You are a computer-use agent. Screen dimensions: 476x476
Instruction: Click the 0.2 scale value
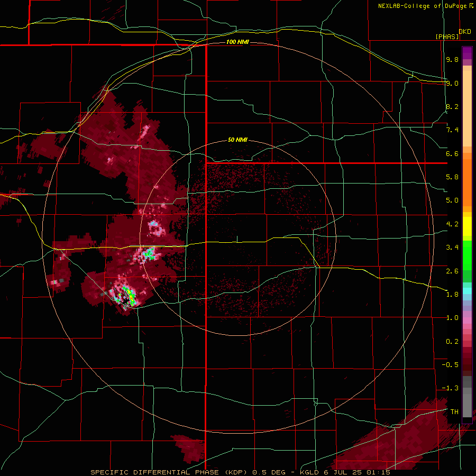point(452,342)
